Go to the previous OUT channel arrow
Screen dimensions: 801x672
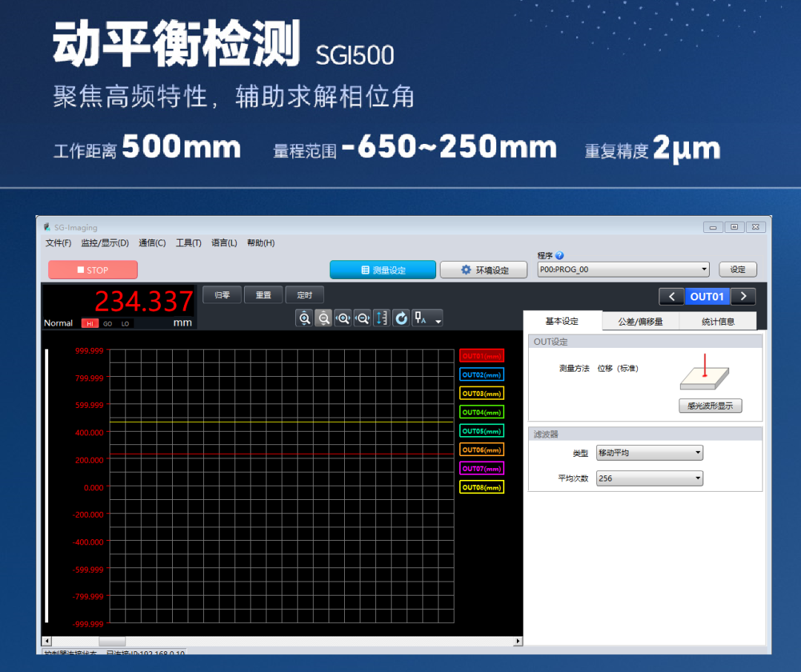[x=671, y=297]
